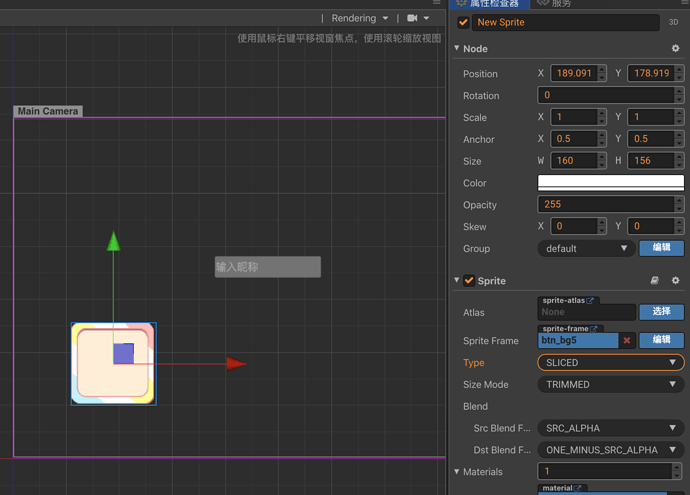Toggle the New Sprite node active checkbox

pyautogui.click(x=463, y=22)
